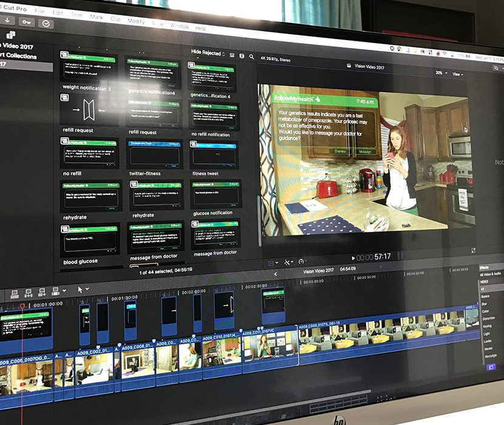Open the Clip menu in menu bar
The image size is (504, 425).
click(115, 19)
